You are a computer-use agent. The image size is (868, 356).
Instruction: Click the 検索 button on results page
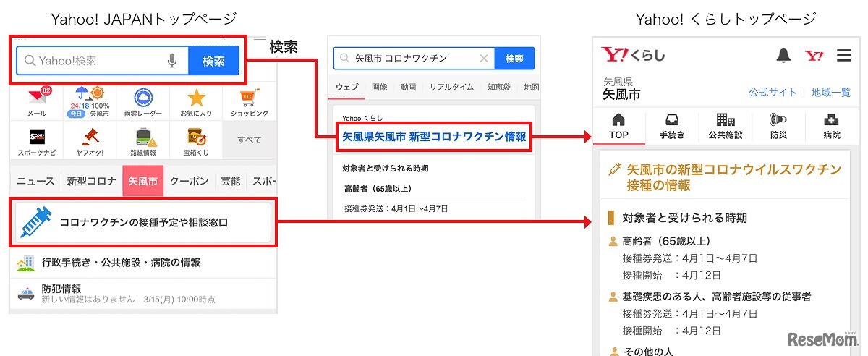[514, 59]
